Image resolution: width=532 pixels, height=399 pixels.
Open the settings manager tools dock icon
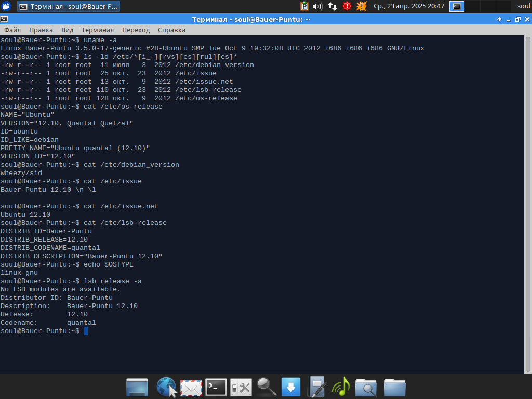(x=241, y=387)
